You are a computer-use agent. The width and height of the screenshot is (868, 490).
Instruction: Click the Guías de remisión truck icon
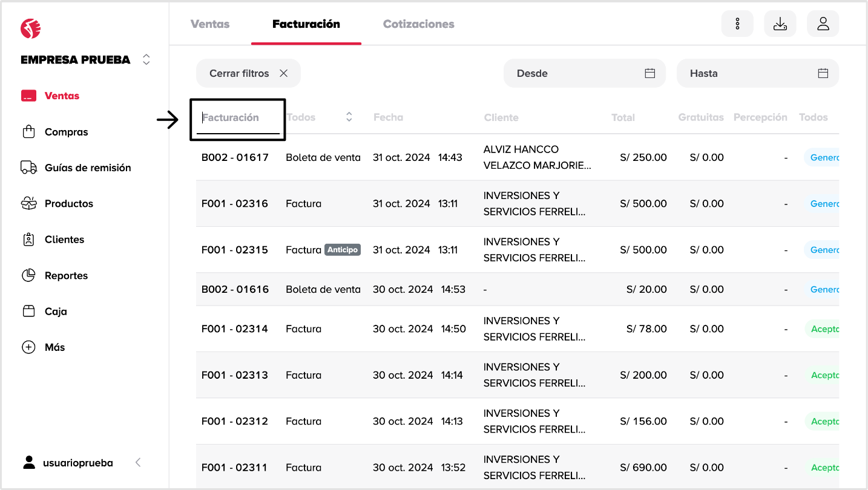[28, 168]
